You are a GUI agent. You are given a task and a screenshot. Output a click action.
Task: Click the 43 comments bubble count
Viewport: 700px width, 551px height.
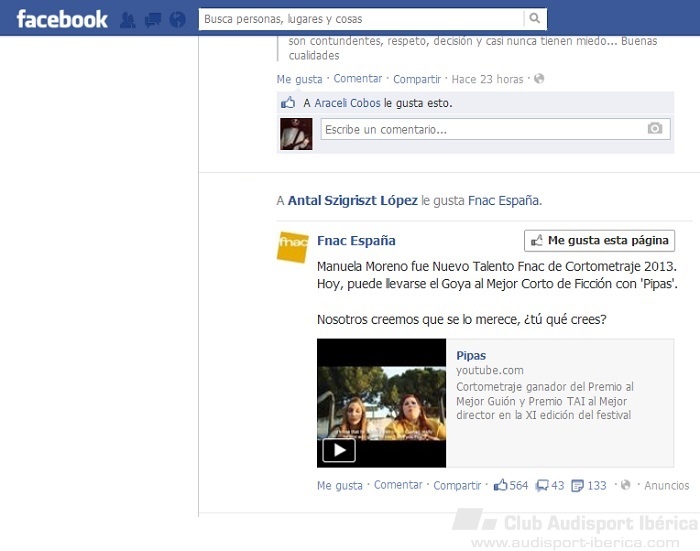[x=550, y=485]
